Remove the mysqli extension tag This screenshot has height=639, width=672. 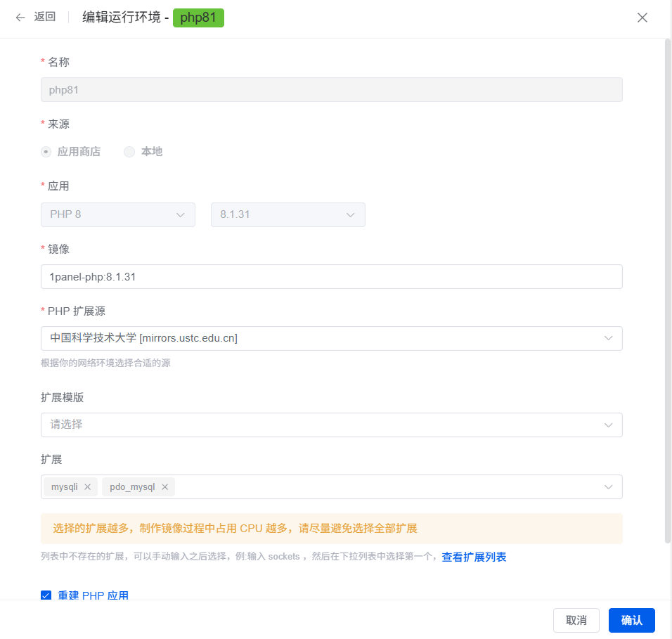pos(87,486)
